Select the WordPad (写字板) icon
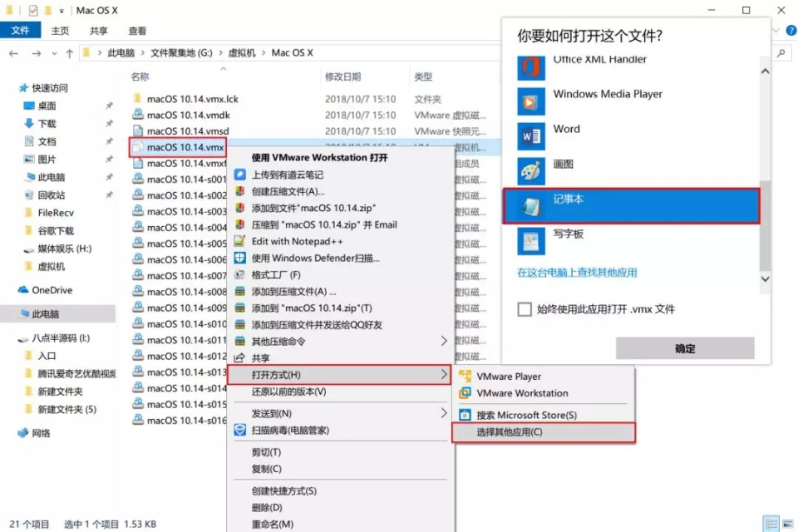798x532 pixels. point(531,241)
